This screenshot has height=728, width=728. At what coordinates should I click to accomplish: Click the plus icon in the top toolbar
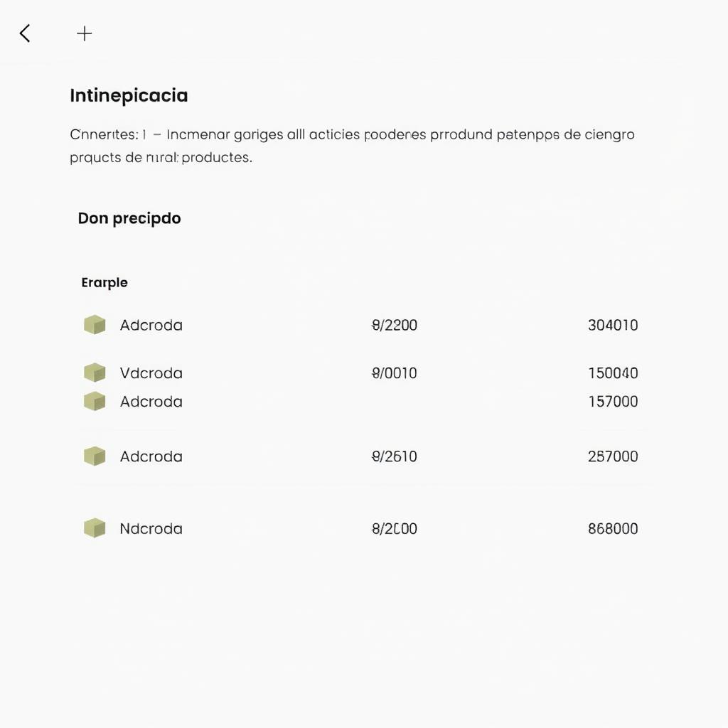tap(84, 33)
